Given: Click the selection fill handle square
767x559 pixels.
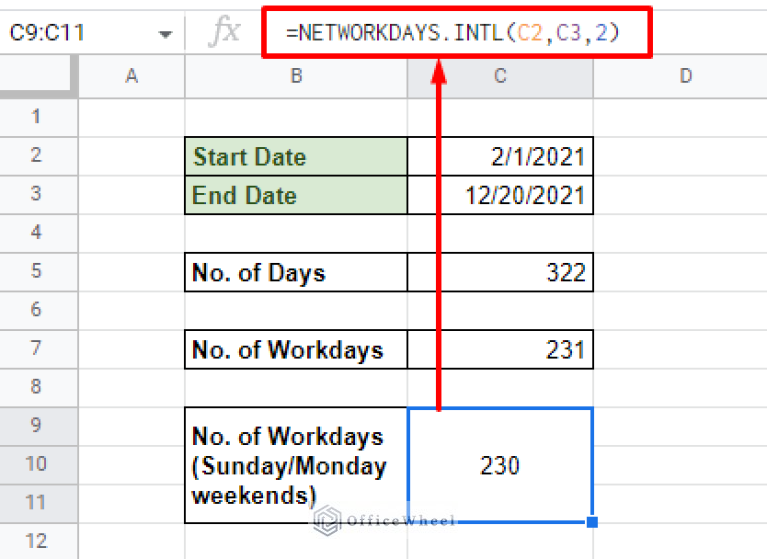Looking at the screenshot, I should click(593, 522).
